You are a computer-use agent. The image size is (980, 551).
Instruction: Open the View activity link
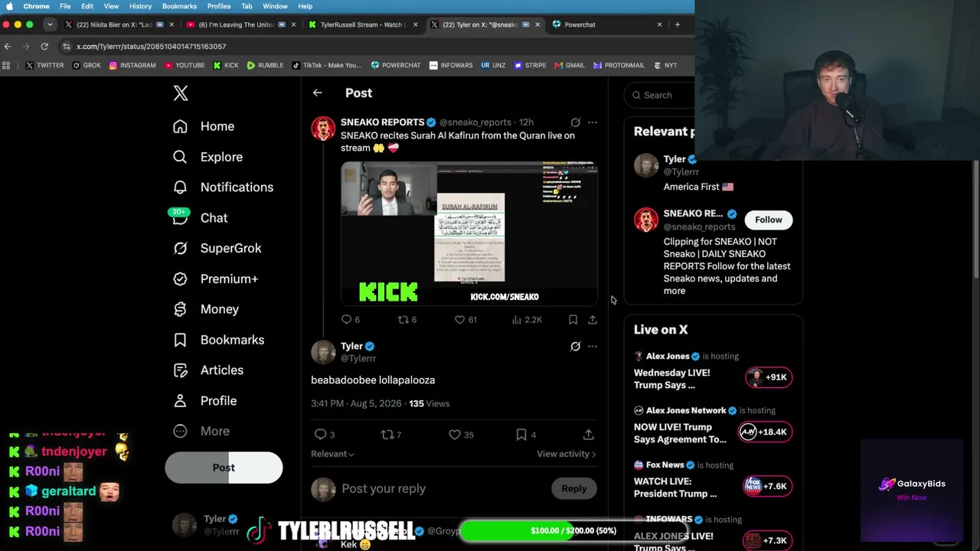(x=567, y=454)
